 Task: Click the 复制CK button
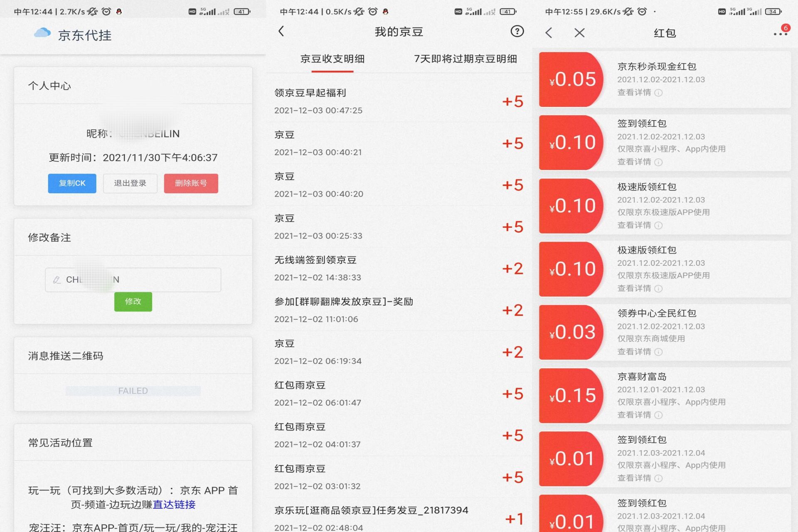tap(71, 183)
